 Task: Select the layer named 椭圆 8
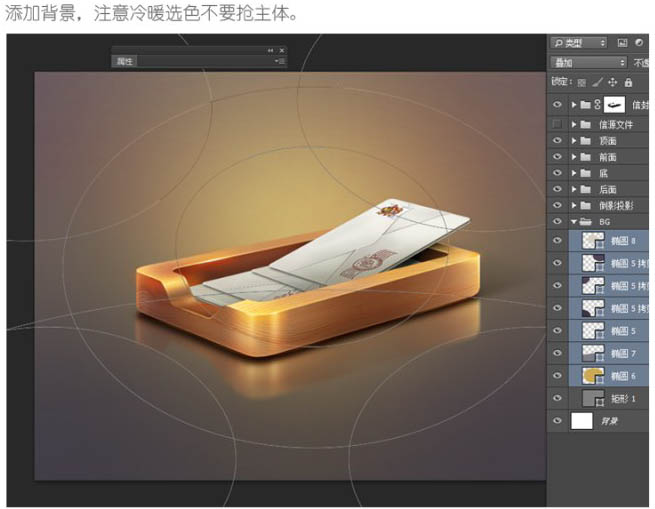point(623,241)
